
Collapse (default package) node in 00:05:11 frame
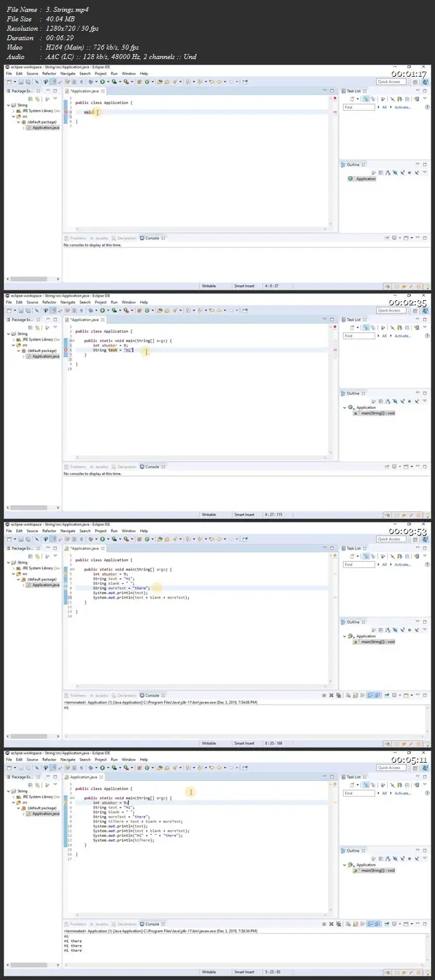pos(18,808)
